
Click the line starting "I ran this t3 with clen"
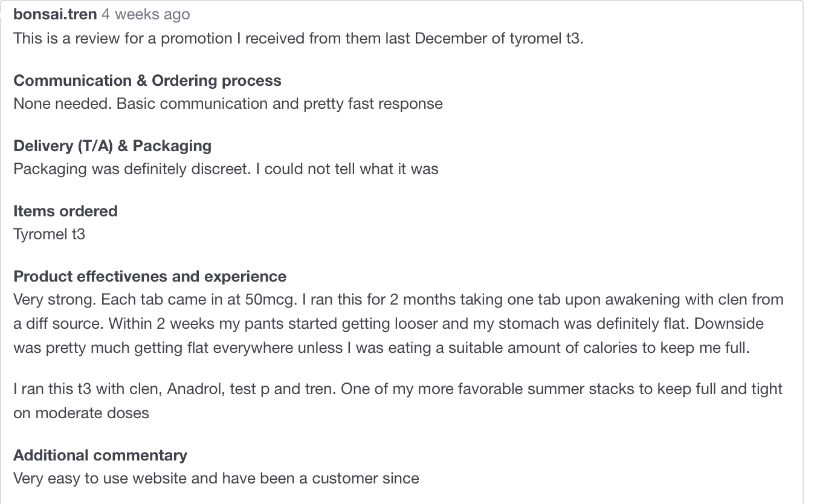coord(398,389)
